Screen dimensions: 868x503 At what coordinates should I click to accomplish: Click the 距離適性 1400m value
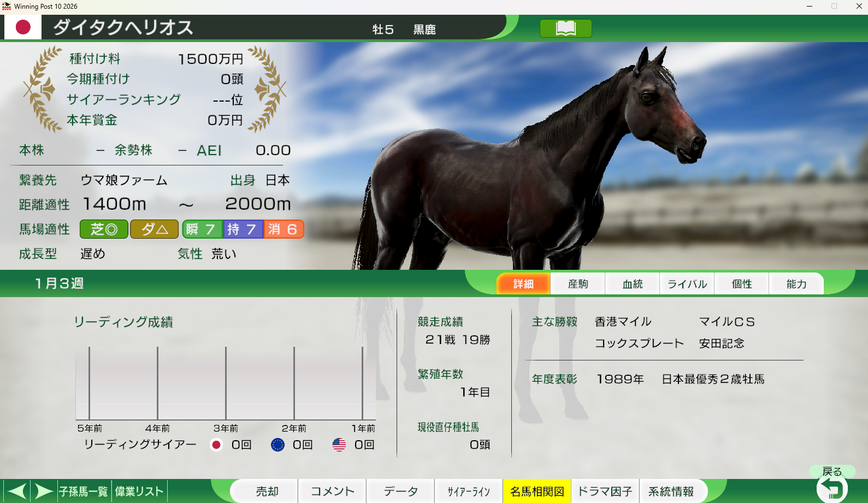click(x=115, y=204)
